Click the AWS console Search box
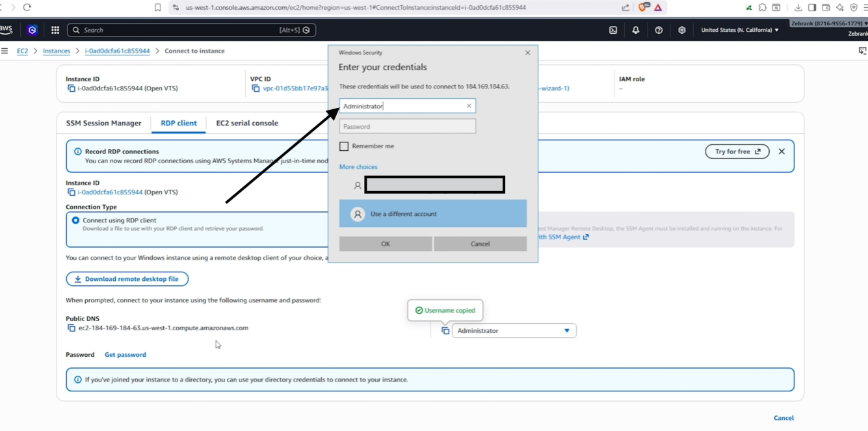The height and width of the screenshot is (431, 868). coord(192,30)
